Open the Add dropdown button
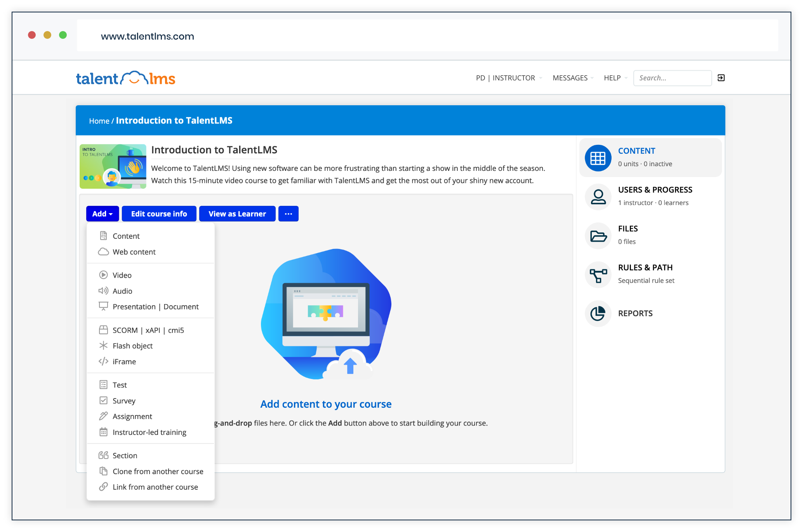 103,214
